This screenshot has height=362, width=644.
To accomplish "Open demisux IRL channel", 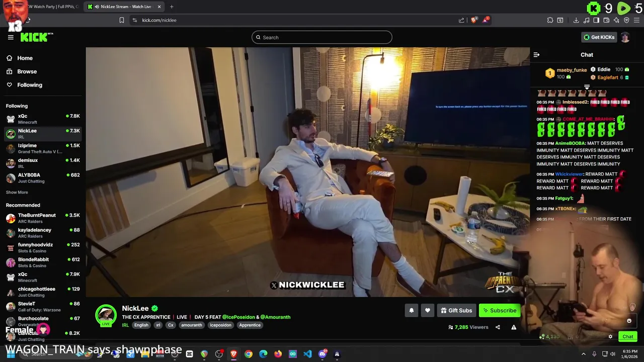I will click(43, 163).
